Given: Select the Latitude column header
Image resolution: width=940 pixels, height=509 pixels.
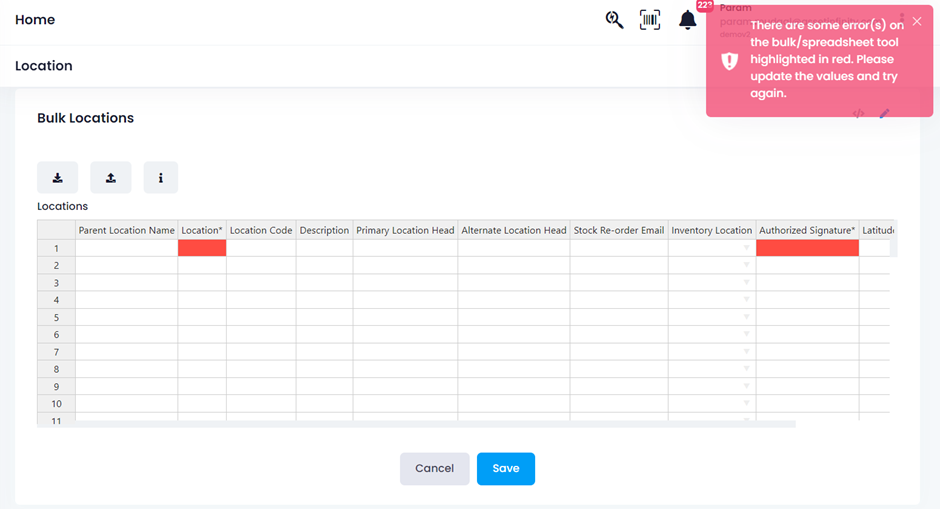Looking at the screenshot, I should [878, 230].
